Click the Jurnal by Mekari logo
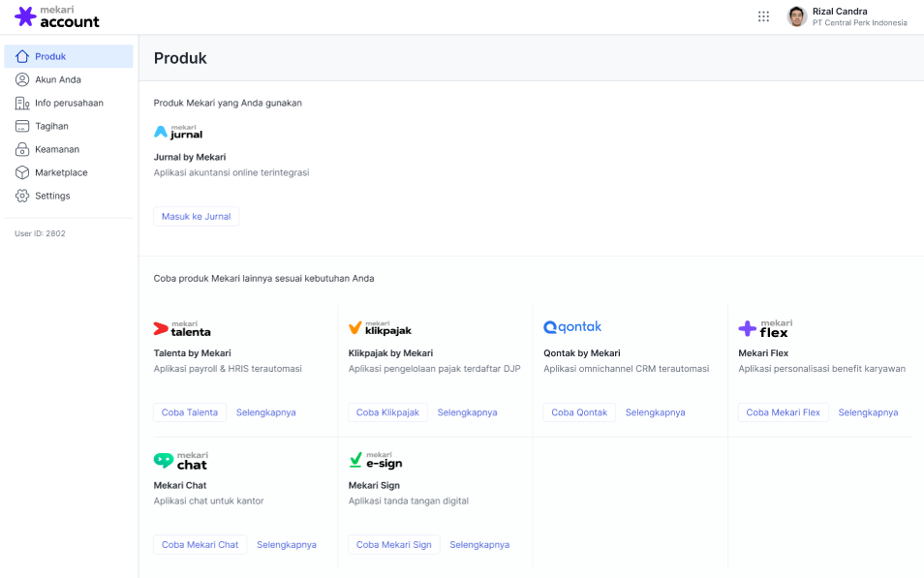Viewport: 924px width, 578px height. click(178, 133)
